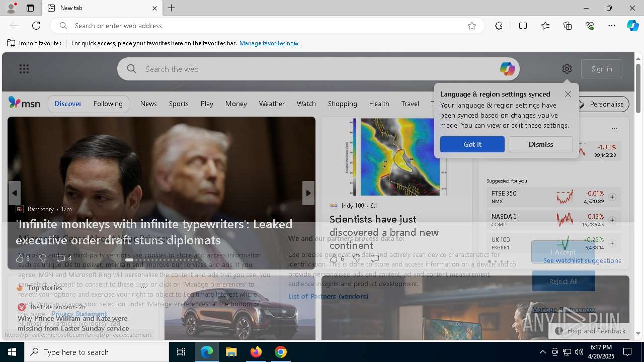Click the Got it button
This screenshot has height=362, width=644.
click(472, 144)
